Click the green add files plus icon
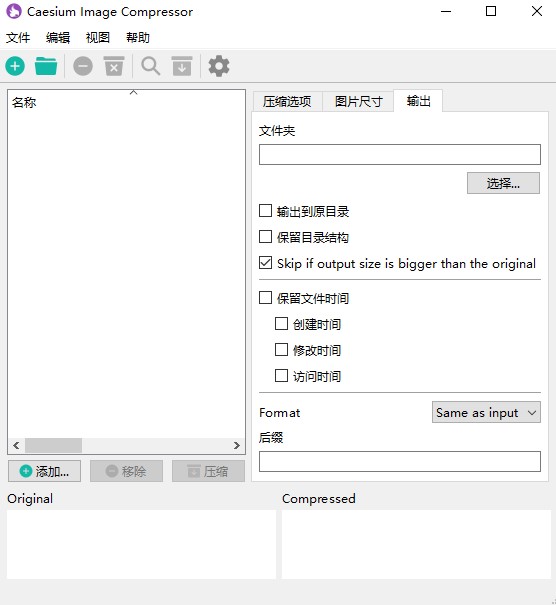The width and height of the screenshot is (556, 605). pos(15,66)
